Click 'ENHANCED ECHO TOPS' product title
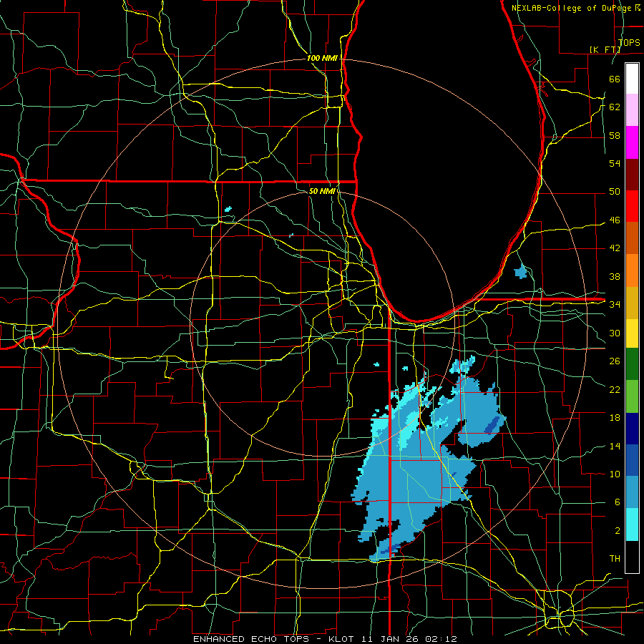Image resolution: width=644 pixels, height=644 pixels. (x=251, y=639)
